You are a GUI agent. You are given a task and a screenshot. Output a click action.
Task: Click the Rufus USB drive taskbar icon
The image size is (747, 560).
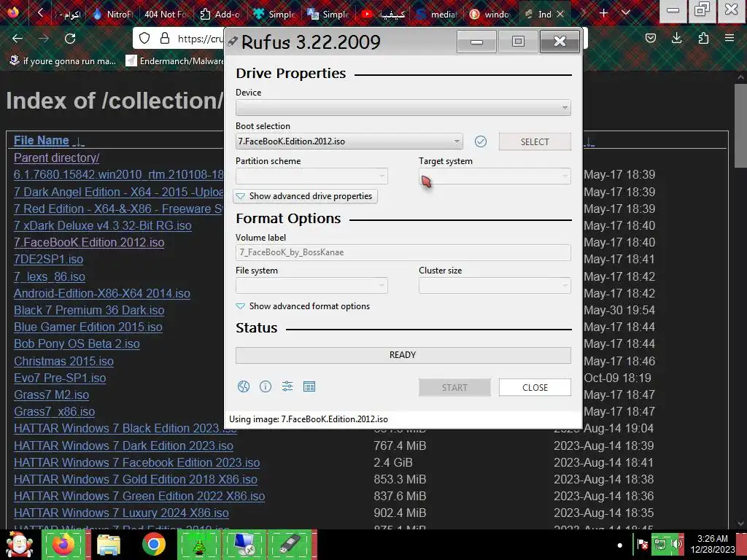coord(290,545)
